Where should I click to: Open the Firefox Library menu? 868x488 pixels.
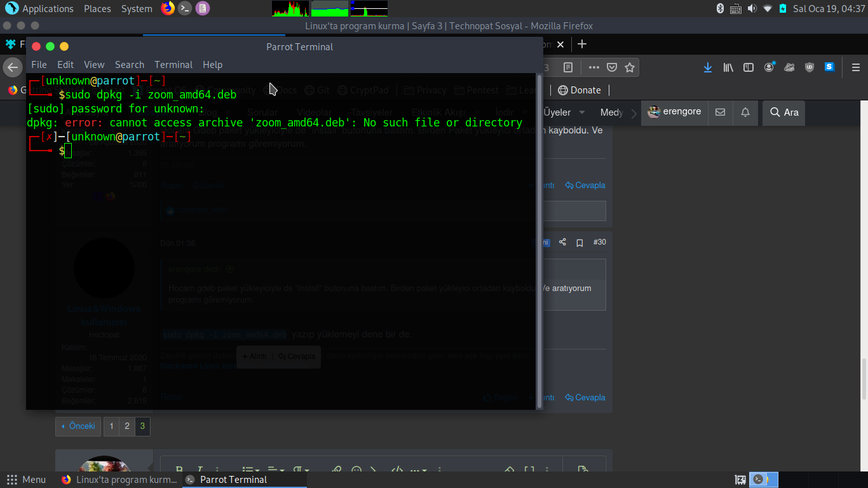coord(728,67)
